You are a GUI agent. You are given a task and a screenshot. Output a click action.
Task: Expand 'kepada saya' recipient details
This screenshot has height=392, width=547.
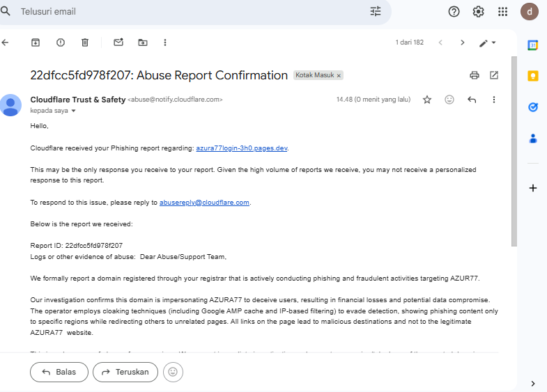(73, 111)
